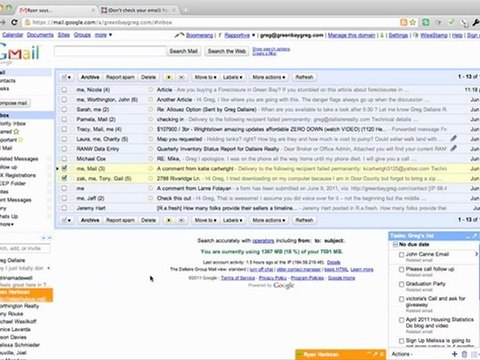
Task: Minimize the Tasks panel
Action: click(467, 236)
